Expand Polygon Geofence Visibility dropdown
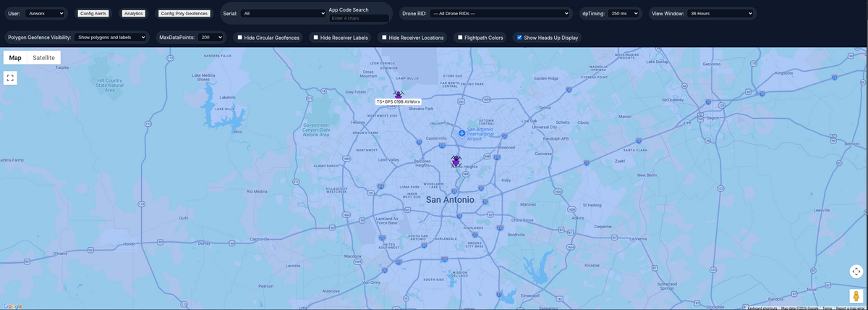868x310 pixels. [x=111, y=37]
